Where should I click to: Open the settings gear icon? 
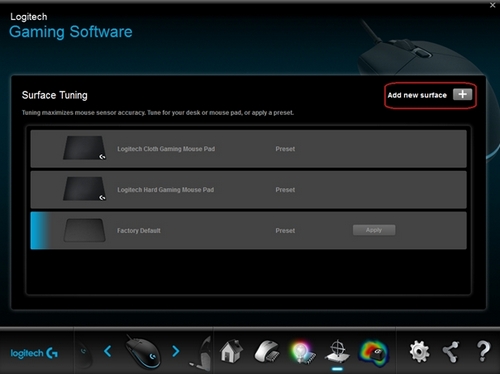[419, 351]
